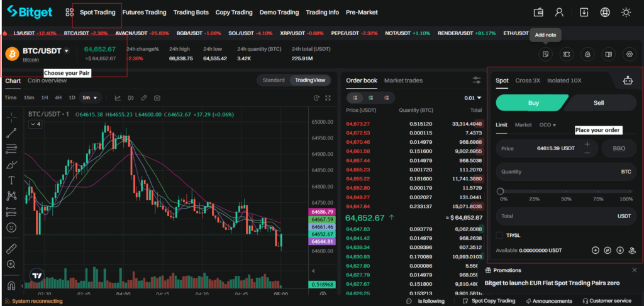644x306 pixels.
Task: Expand the collapsed indicators legend (4)
Action: [35, 124]
